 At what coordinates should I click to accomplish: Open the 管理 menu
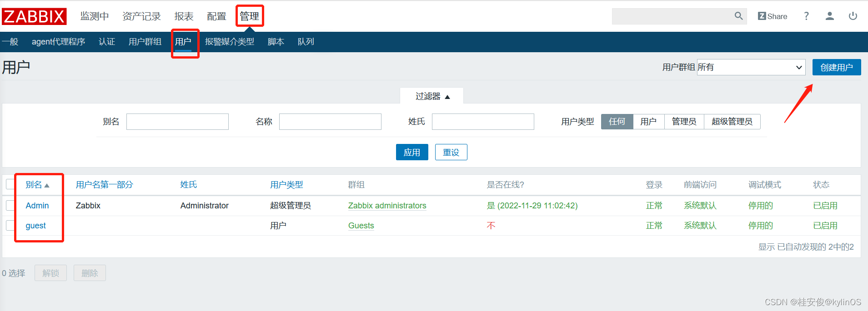249,16
